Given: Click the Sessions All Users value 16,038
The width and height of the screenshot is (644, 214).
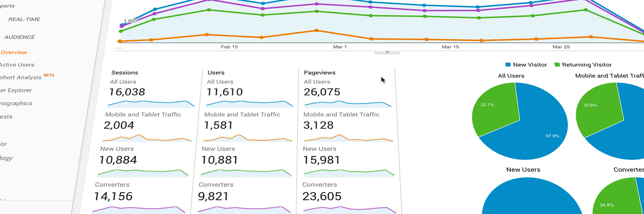Looking at the screenshot, I should pos(127,92).
